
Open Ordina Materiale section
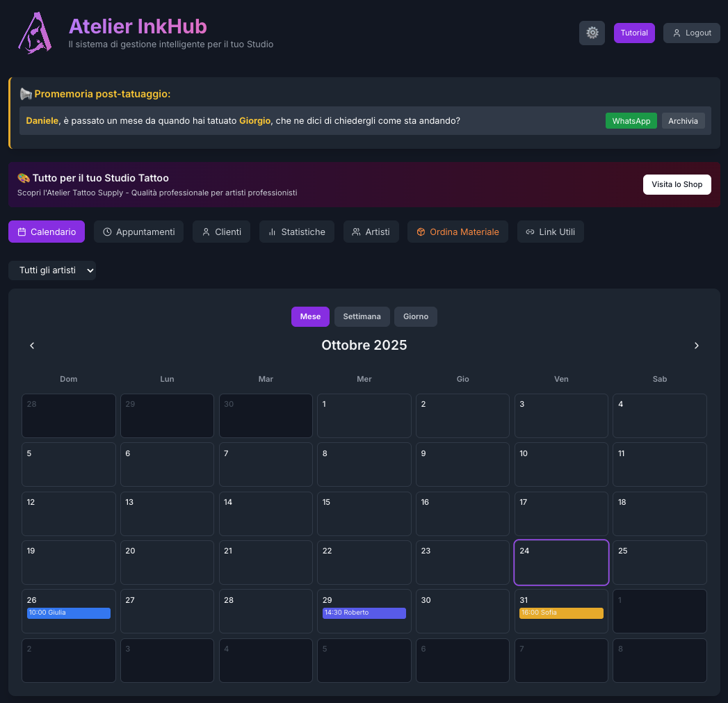pos(458,232)
